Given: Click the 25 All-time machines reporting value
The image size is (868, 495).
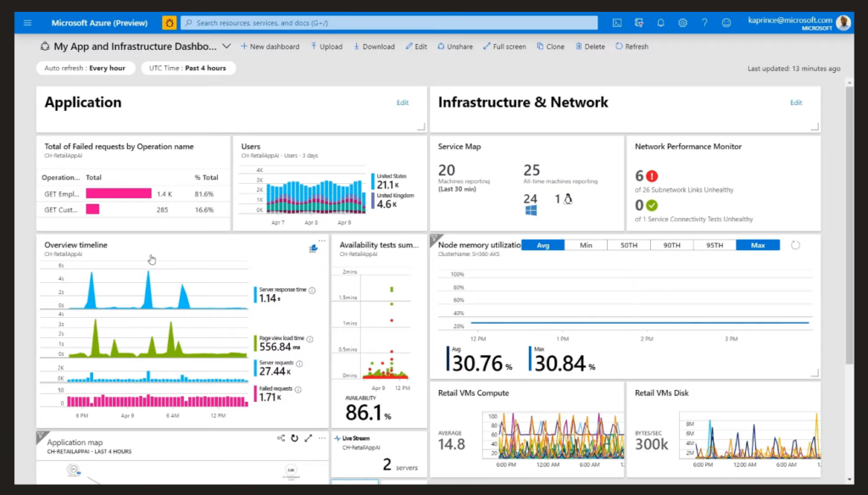Looking at the screenshot, I should pos(531,170).
